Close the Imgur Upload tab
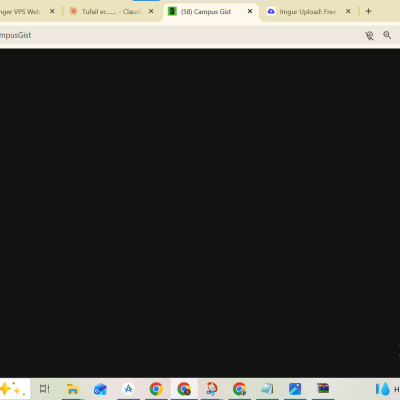Image resolution: width=400 pixels, height=400 pixels. [348, 11]
